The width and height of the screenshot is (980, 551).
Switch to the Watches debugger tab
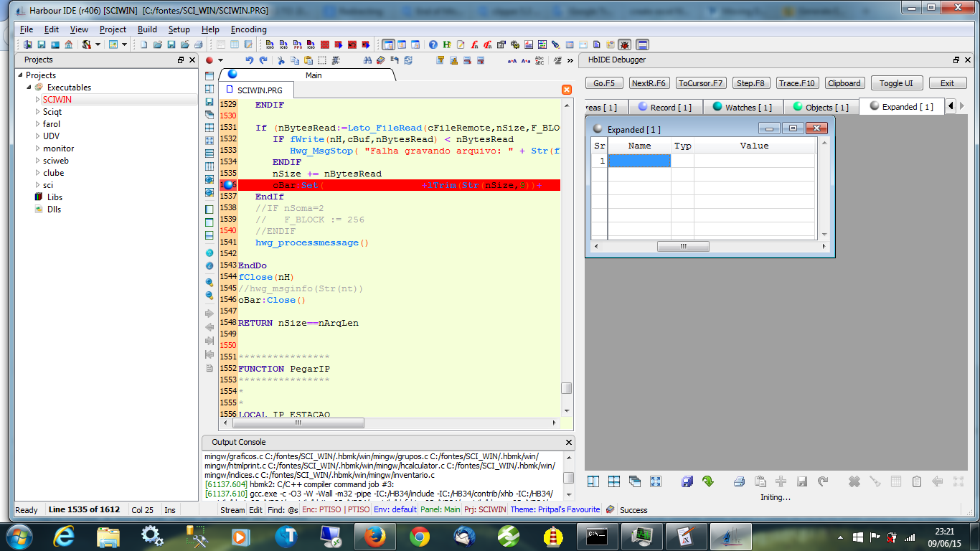743,107
